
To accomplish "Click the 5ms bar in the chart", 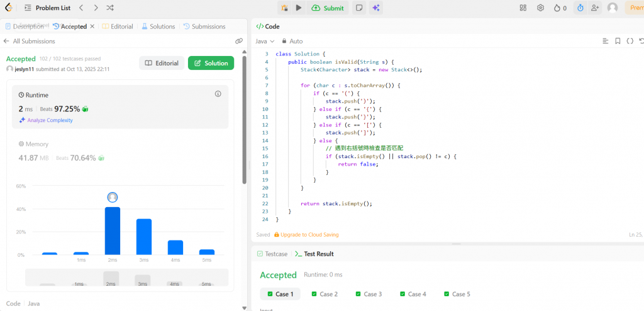I will click(206, 252).
